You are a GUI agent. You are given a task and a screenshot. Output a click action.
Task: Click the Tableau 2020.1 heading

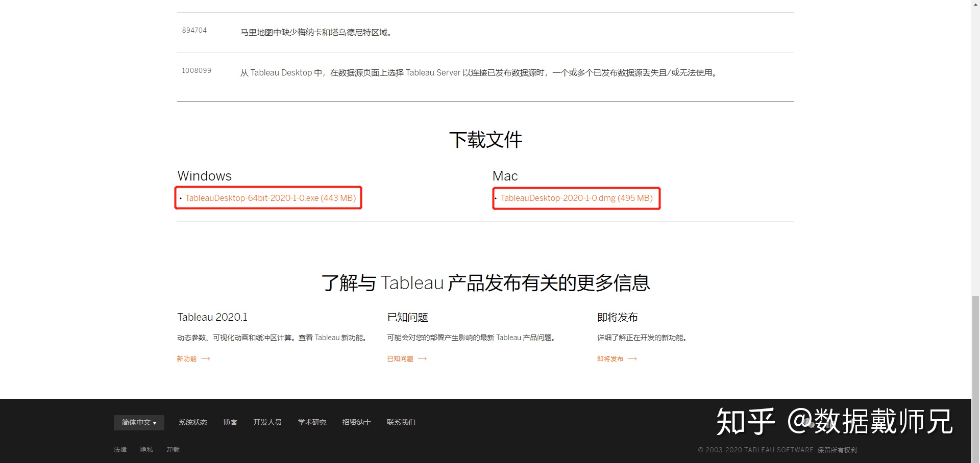(x=212, y=317)
